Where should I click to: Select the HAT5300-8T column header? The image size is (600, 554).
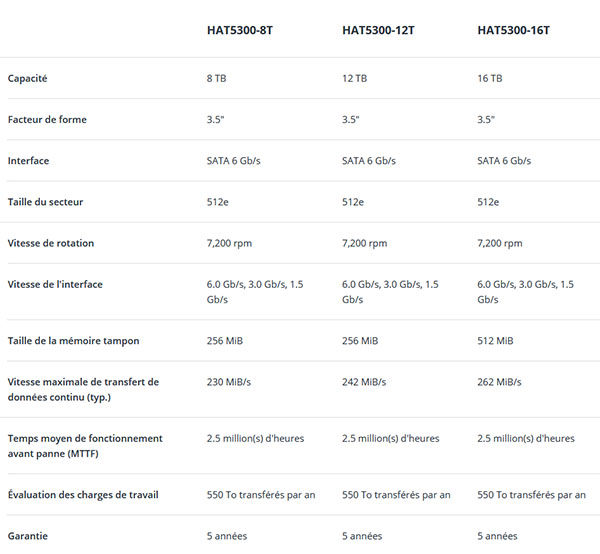[x=240, y=30]
